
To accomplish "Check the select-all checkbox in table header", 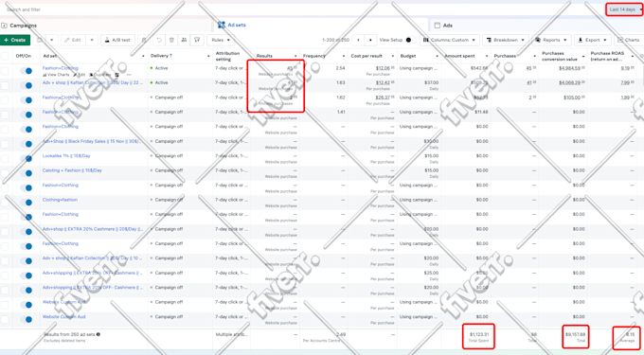I will [x=5, y=56].
